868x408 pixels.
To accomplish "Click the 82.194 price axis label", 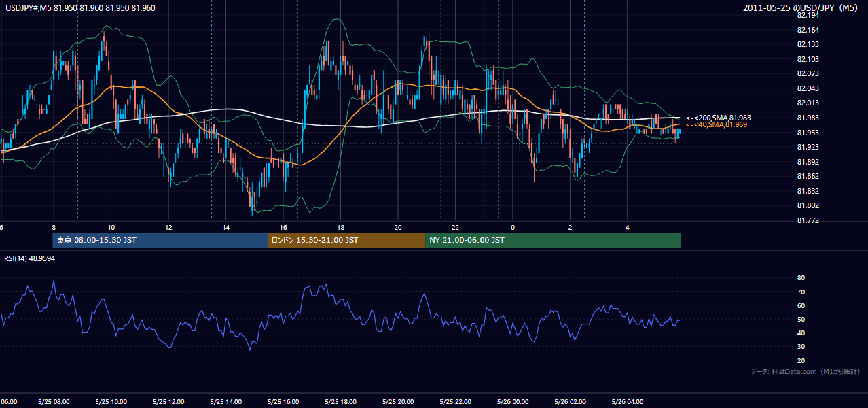I will tap(808, 15).
